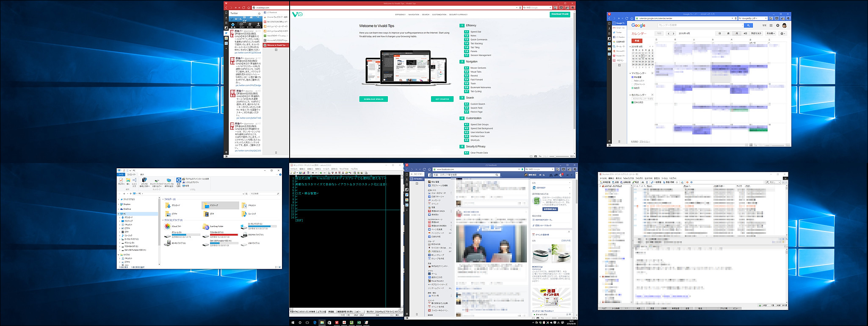Reload the page in the Vivaldi Tips window

click(x=244, y=8)
